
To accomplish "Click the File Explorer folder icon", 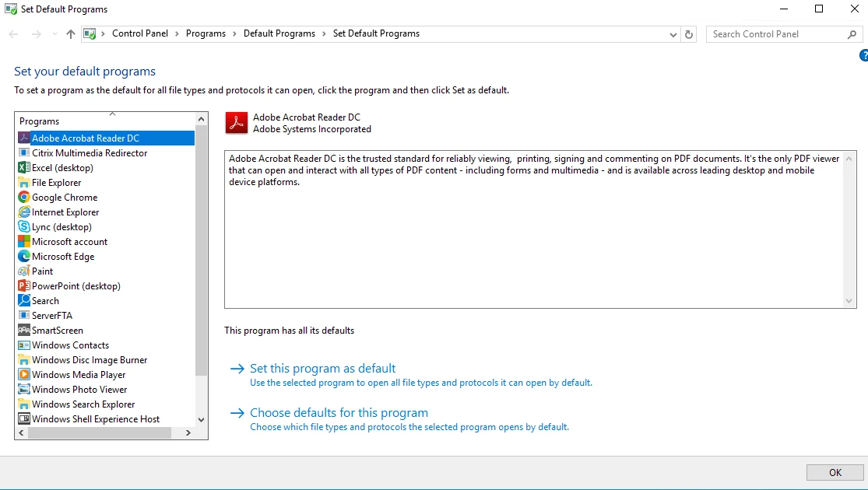I will pos(24,183).
